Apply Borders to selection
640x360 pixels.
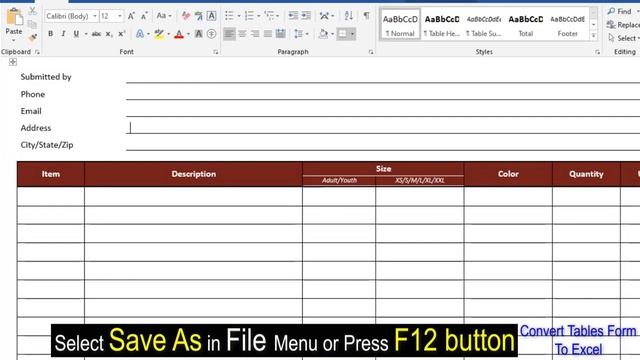tap(342, 34)
